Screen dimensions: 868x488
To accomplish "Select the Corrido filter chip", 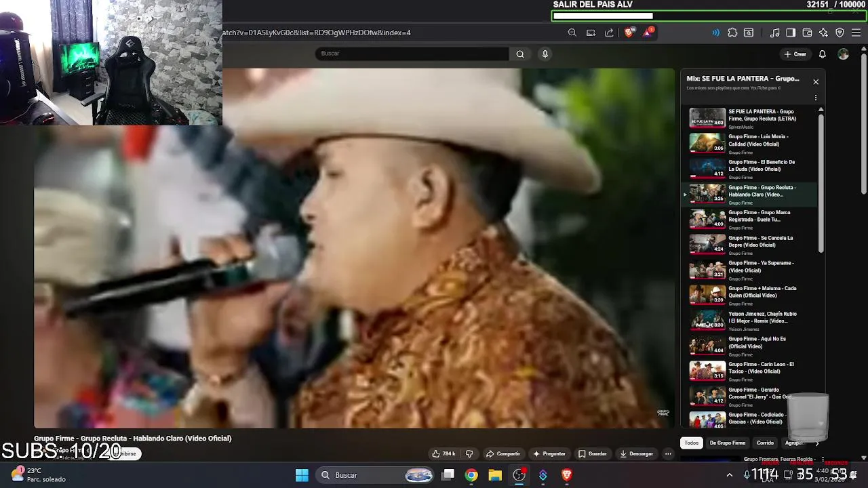I will [x=765, y=443].
